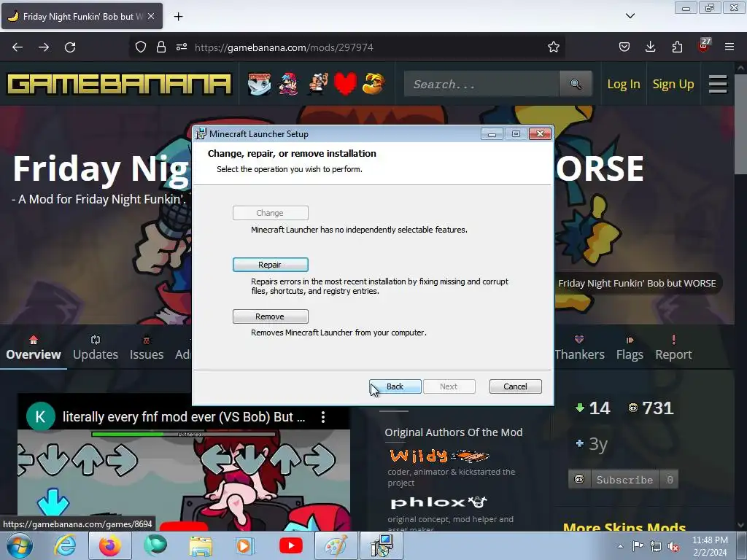747x560 pixels.
Task: Click the red heart game icon
Action: point(345,84)
